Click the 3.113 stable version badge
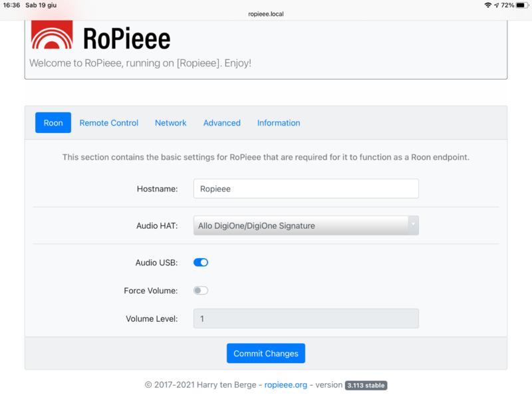Image resolution: width=532 pixels, height=399 pixels. click(x=366, y=385)
